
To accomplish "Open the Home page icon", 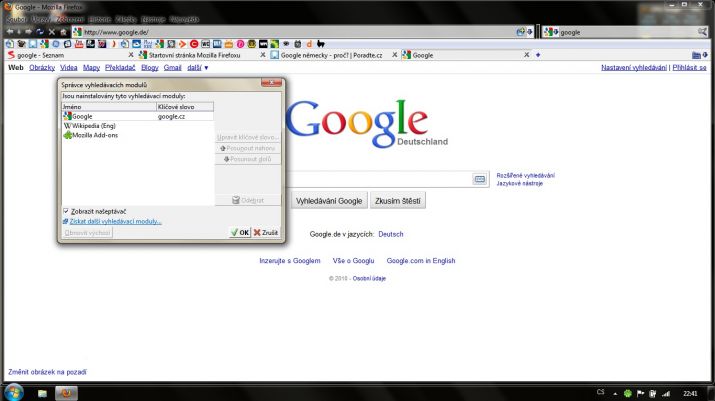I will pyautogui.click(x=63, y=32).
